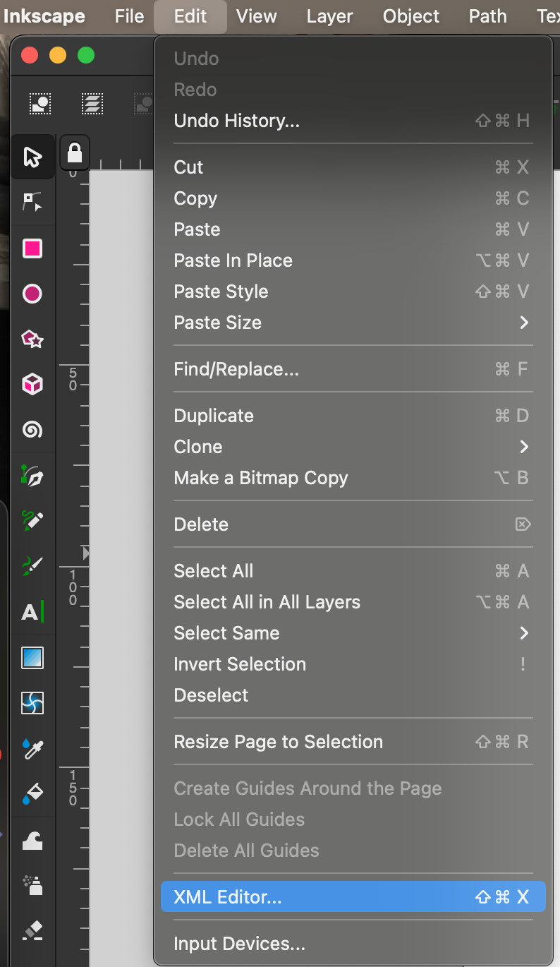Screen dimensions: 560x967
Task: Select the Eraser tool
Action: pyautogui.click(x=32, y=930)
